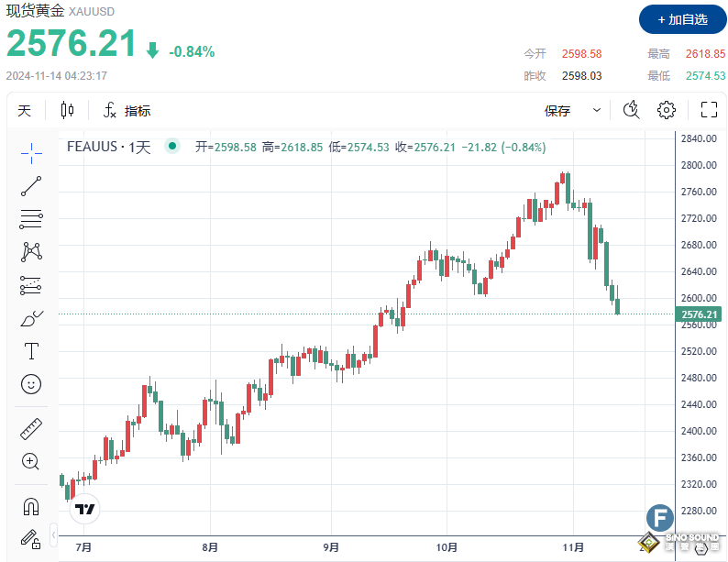Viewport: 728px width, 562px height.
Task: Click the 9月 label on time axis
Action: [331, 547]
